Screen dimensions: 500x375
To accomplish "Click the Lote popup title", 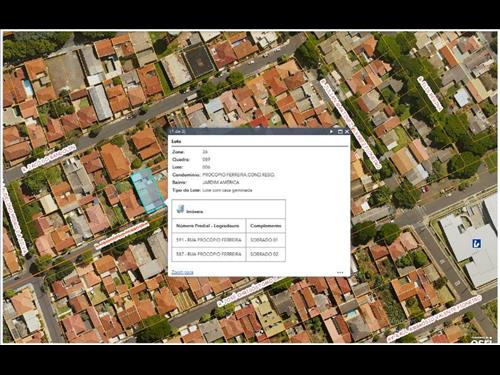I will [176, 141].
